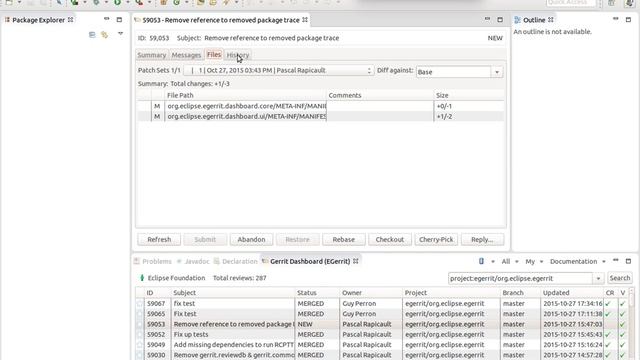Image resolution: width=640 pixels, height=360 pixels.
Task: Select the Files tab
Action: point(214,55)
